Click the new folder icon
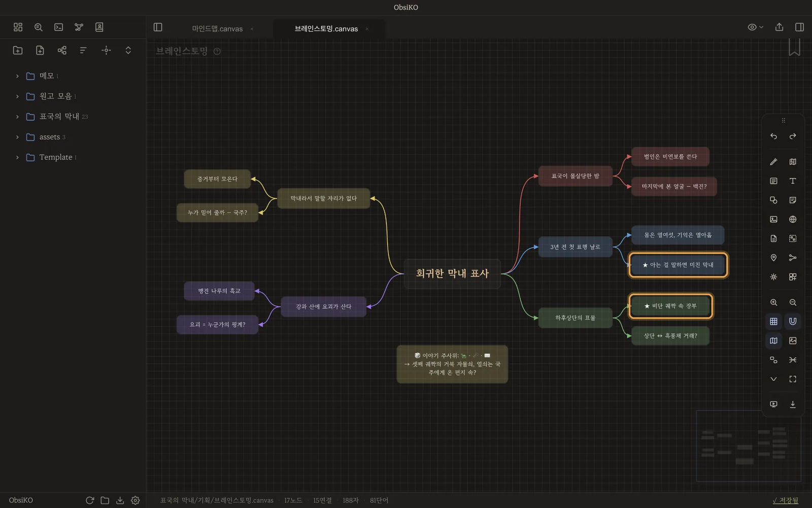 pyautogui.click(x=18, y=50)
